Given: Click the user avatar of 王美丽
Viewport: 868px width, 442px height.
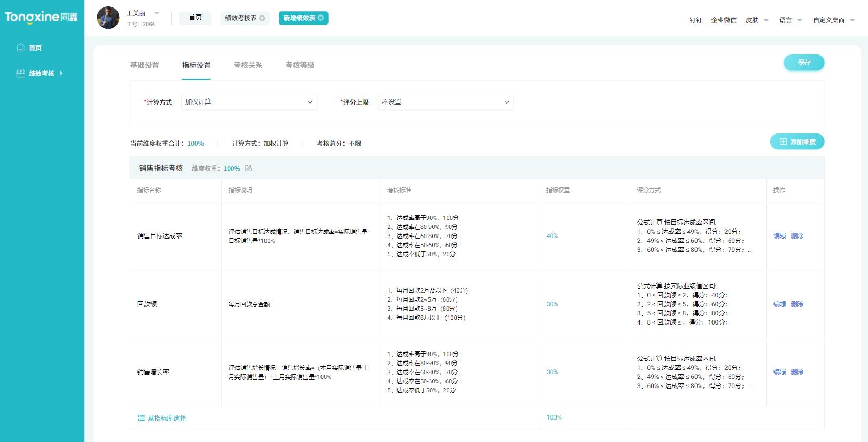Looking at the screenshot, I should tap(108, 18).
